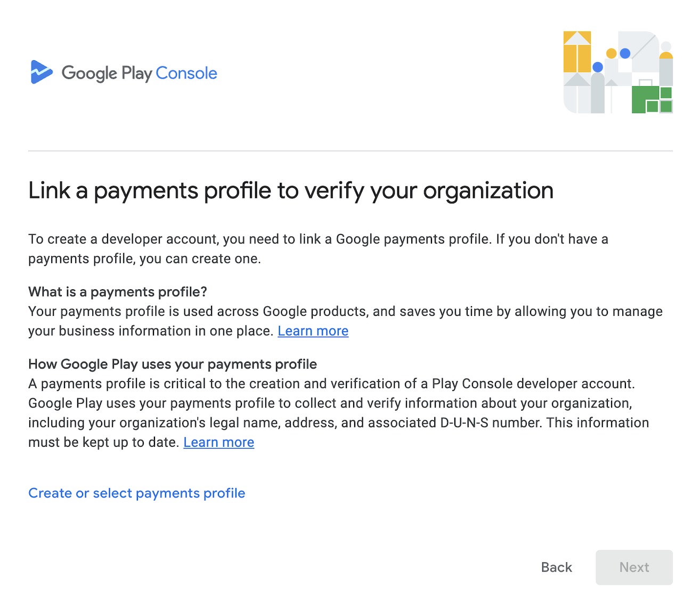The image size is (700, 605).
Task: Click paragraph starting 'To create a developer account'
Action: (319, 249)
